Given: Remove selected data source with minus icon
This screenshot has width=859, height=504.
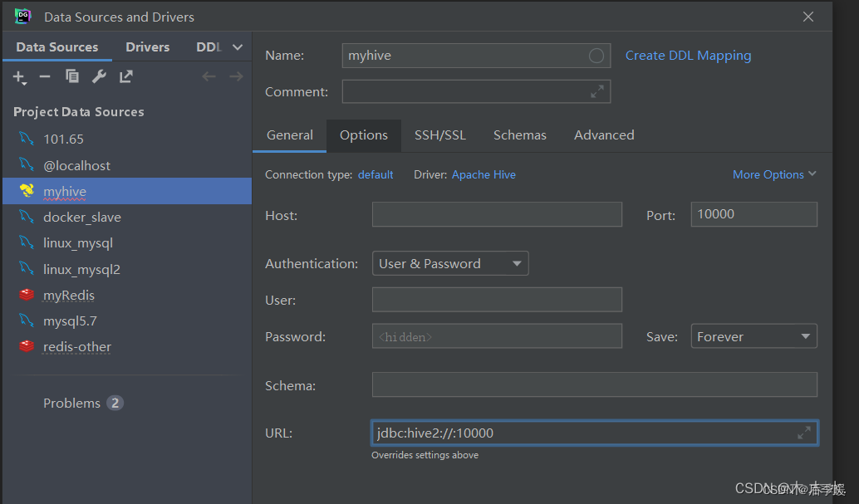Looking at the screenshot, I should (x=45, y=76).
